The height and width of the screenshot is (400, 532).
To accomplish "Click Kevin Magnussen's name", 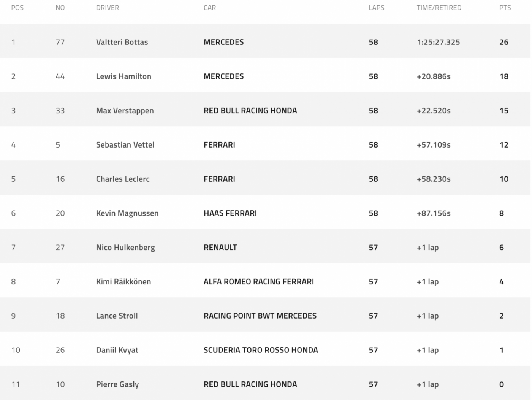I will 127,213.
